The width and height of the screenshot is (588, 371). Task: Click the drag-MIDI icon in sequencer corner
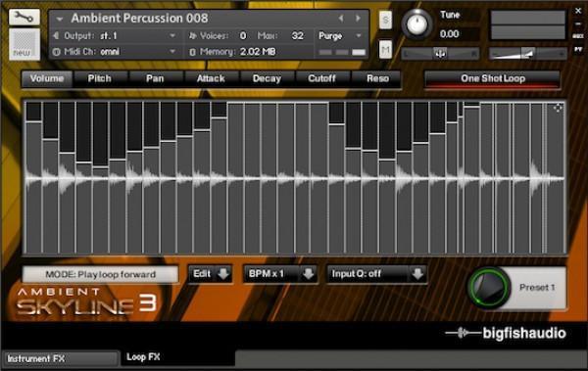pos(558,108)
